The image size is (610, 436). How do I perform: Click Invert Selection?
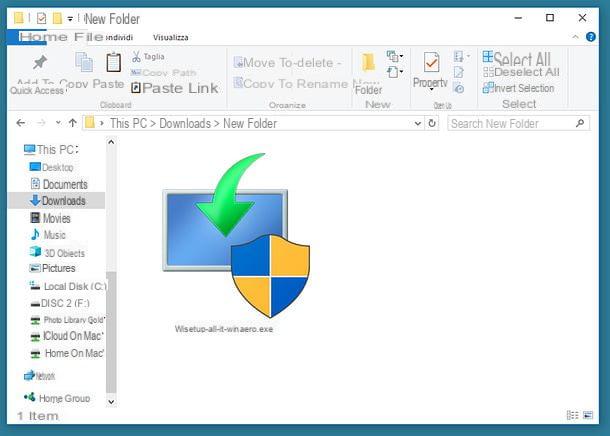(518, 88)
